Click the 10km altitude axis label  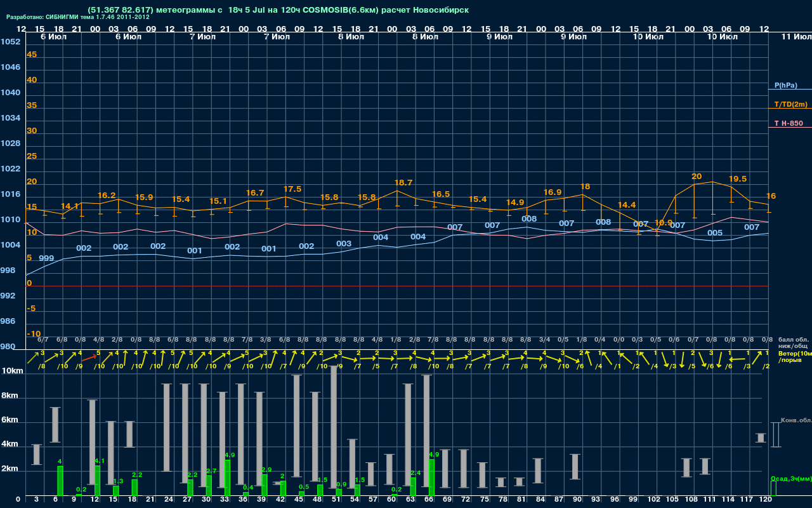point(11,371)
